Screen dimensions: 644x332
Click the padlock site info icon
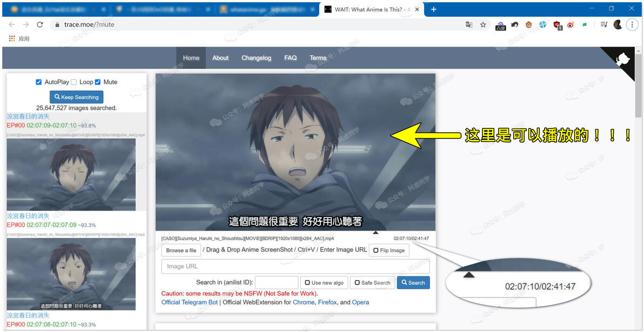pos(57,25)
